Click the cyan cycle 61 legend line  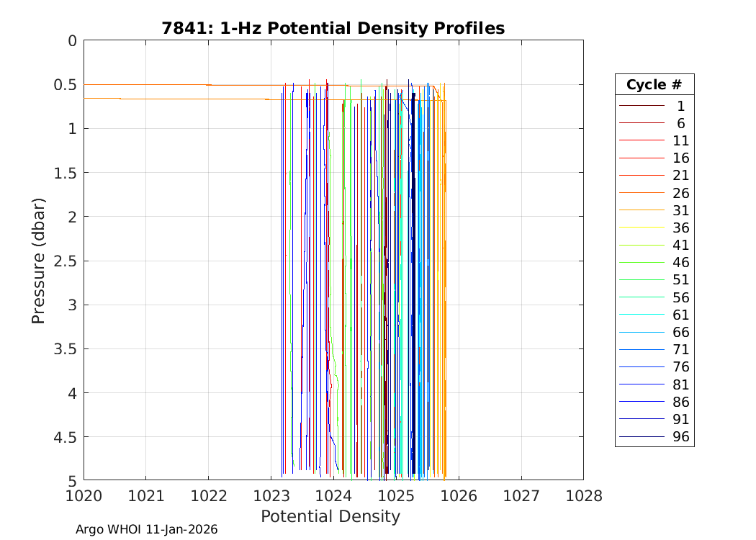click(641, 315)
